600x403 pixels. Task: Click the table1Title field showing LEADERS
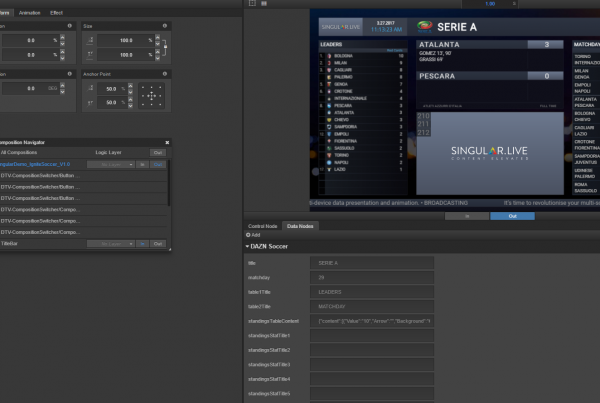[372, 292]
